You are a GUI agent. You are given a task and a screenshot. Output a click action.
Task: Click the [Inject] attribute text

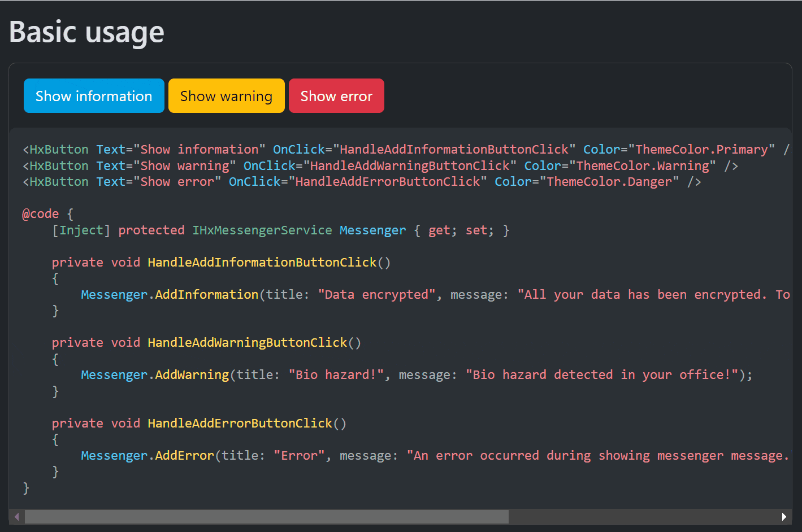pyautogui.click(x=81, y=230)
